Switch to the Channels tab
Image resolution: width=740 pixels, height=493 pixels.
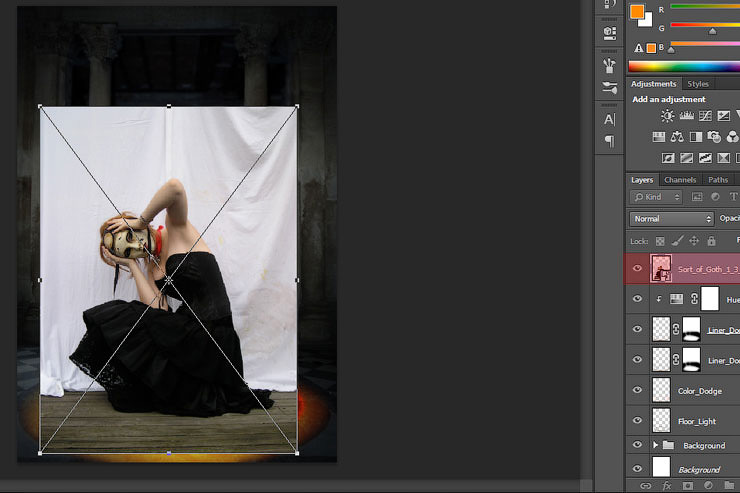click(680, 180)
